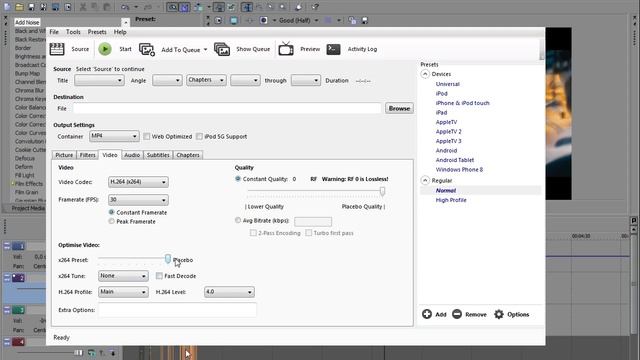Click the green Start encode icon
The width and height of the screenshot is (640, 360).
tap(105, 49)
